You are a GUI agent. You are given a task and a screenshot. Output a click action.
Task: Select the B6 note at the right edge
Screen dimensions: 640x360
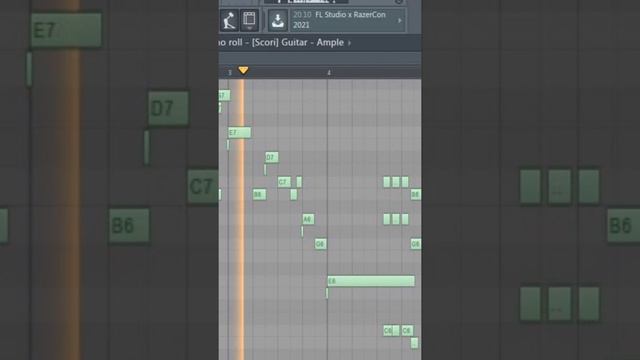pyautogui.click(x=416, y=194)
